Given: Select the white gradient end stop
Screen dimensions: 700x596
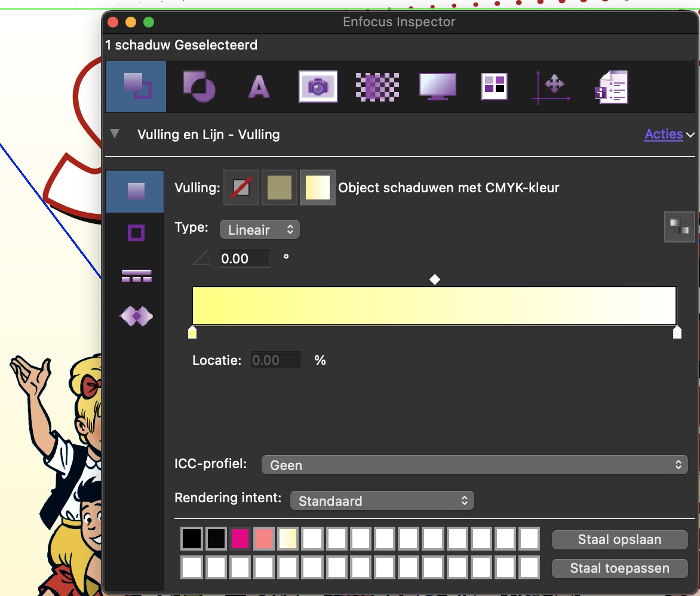Looking at the screenshot, I should [677, 332].
